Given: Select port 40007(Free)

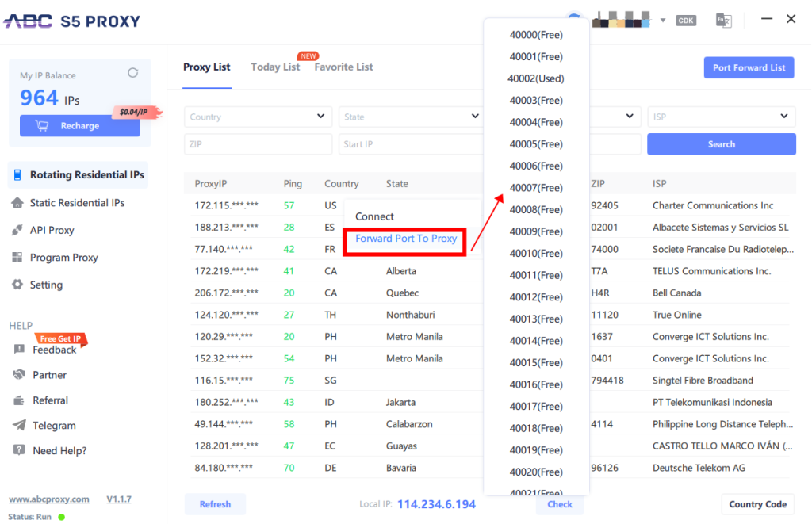Looking at the screenshot, I should point(536,188).
